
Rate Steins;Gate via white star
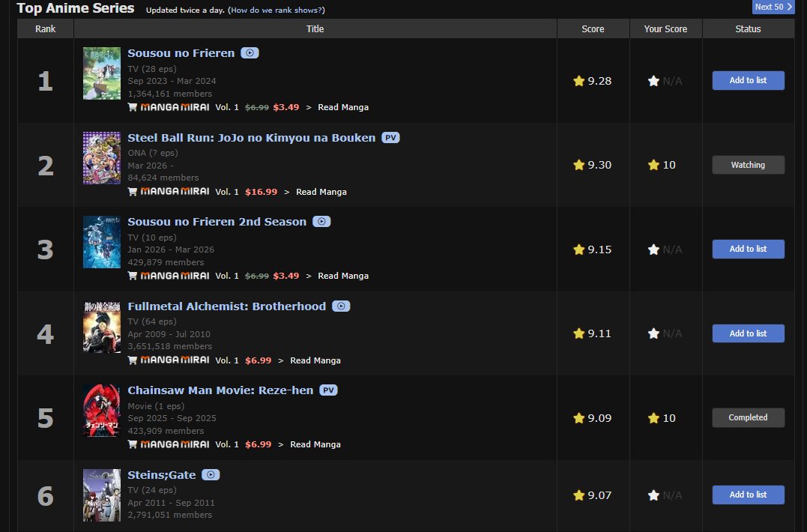pos(653,495)
